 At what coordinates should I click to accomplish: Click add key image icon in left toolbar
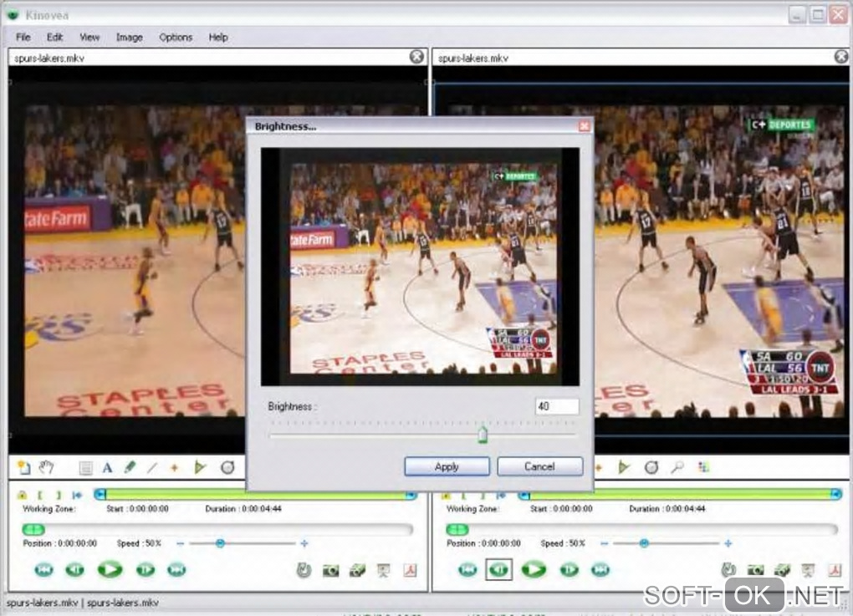coord(23,467)
